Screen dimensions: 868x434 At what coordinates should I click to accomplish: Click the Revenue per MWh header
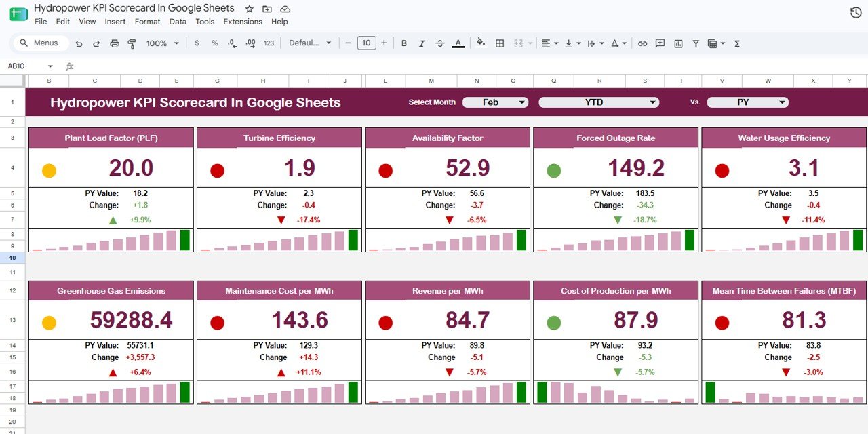tap(448, 291)
